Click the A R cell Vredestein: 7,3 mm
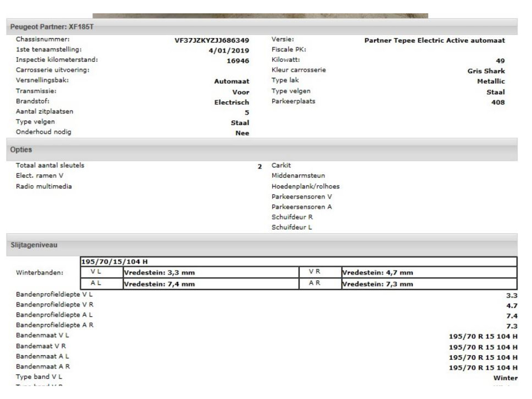Screen dimensions: 532x399 (429, 284)
